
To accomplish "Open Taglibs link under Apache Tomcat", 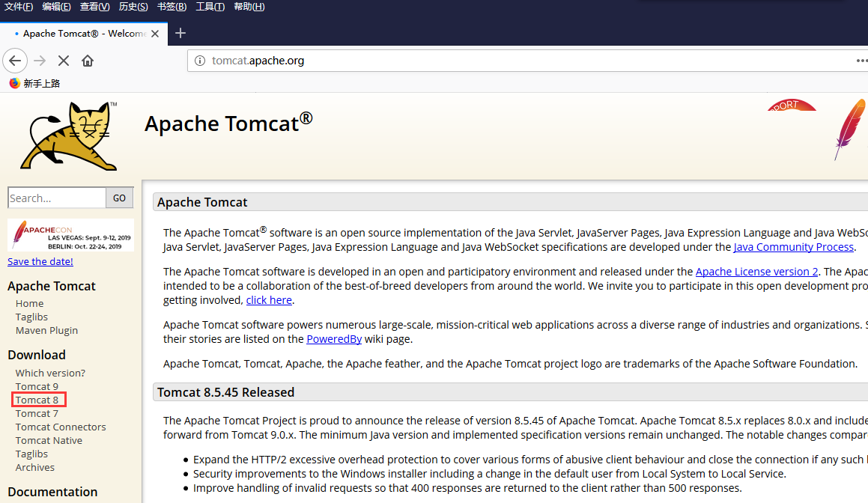I will (31, 317).
